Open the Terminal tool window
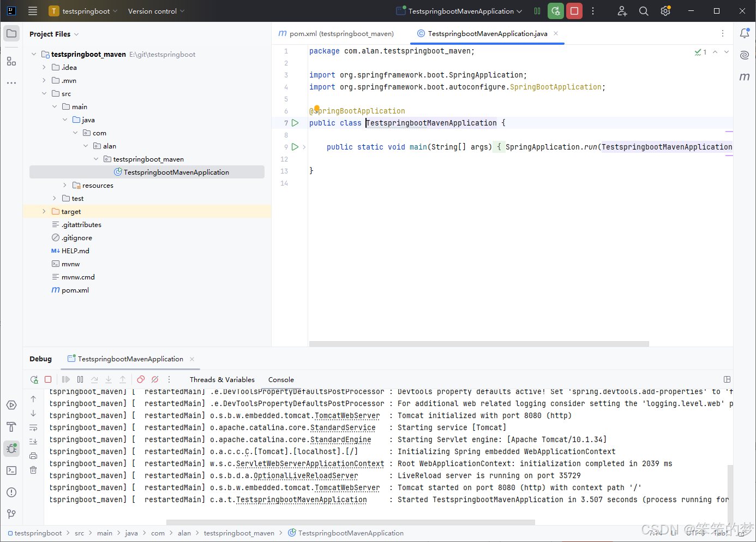Image resolution: width=756 pixels, height=542 pixels. tap(11, 470)
